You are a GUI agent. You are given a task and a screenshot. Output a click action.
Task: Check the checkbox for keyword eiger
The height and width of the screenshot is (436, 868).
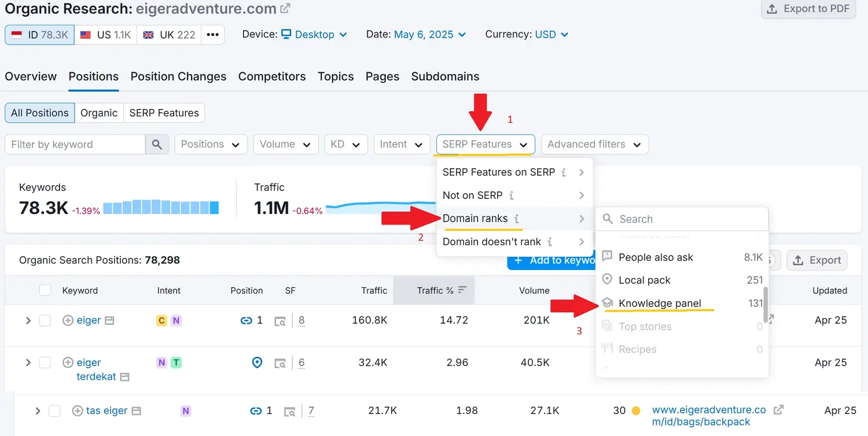[45, 320]
